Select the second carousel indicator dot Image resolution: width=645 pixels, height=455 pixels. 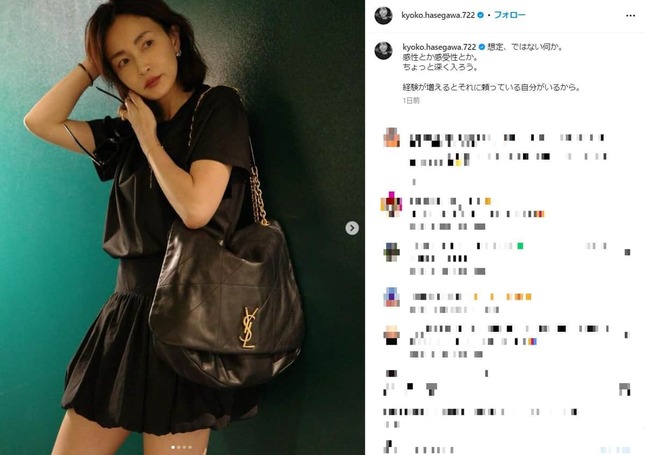179,447
